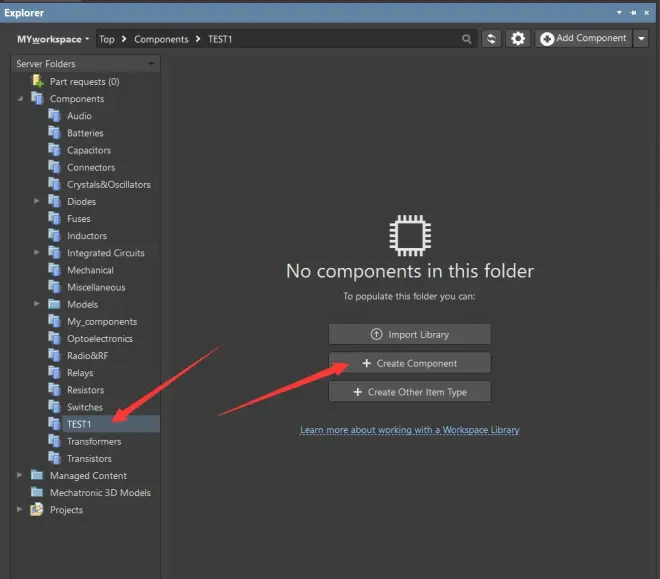The height and width of the screenshot is (579, 660).
Task: Click the Components breadcrumb item
Action: coord(161,39)
